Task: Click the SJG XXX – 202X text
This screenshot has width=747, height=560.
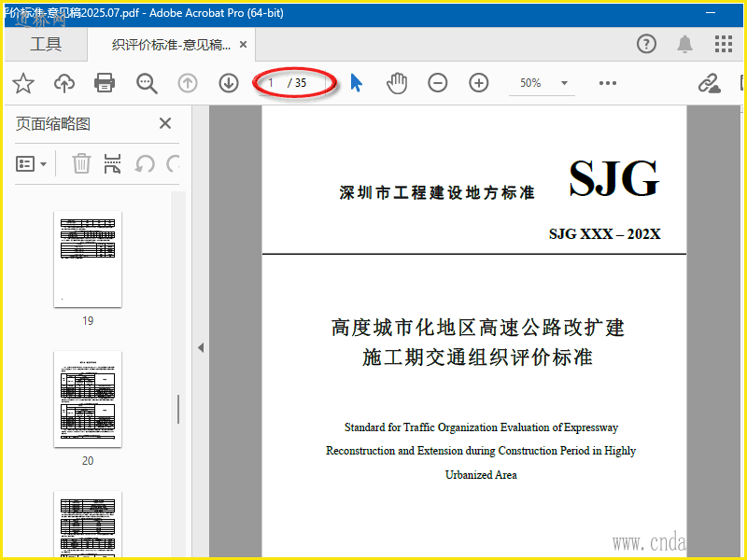Action: (604, 234)
